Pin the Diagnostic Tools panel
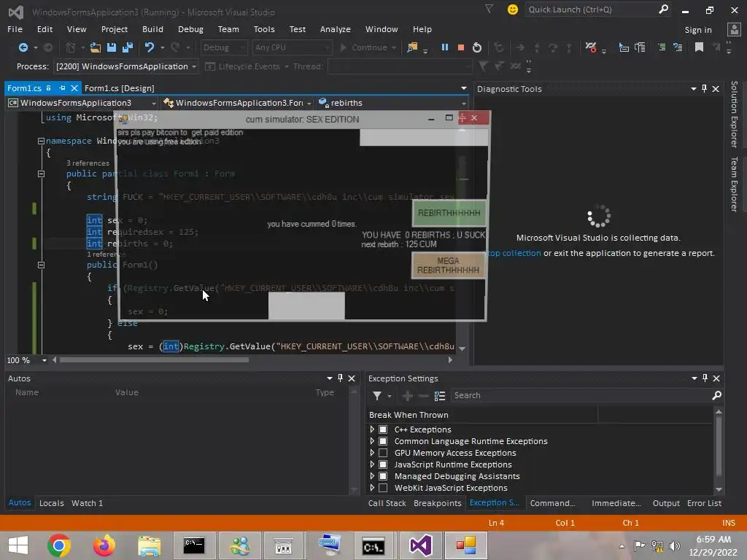This screenshot has width=747, height=560. [x=704, y=88]
